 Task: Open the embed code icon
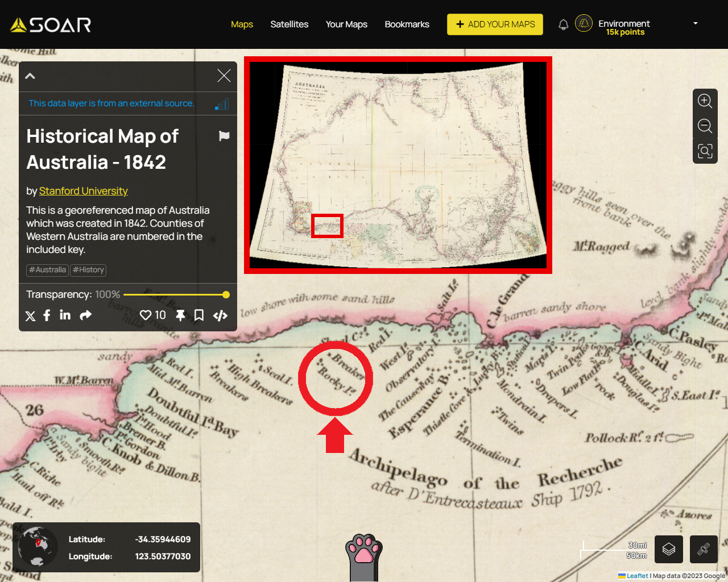point(220,315)
